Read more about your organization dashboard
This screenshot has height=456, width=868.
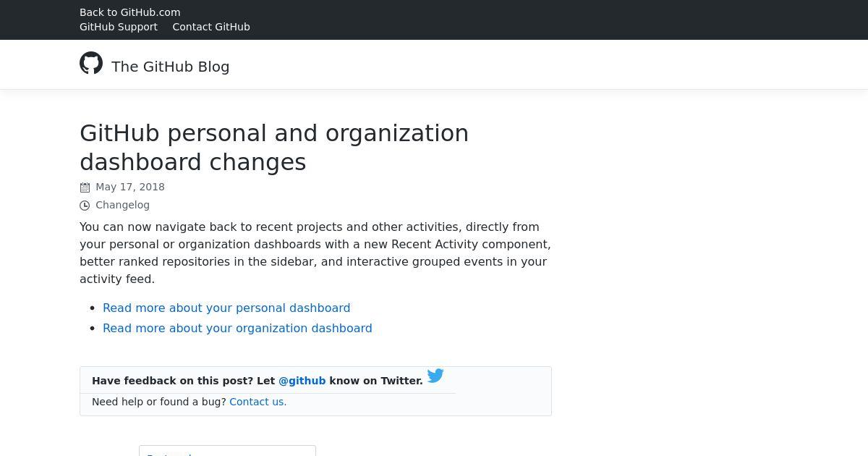coord(237,328)
